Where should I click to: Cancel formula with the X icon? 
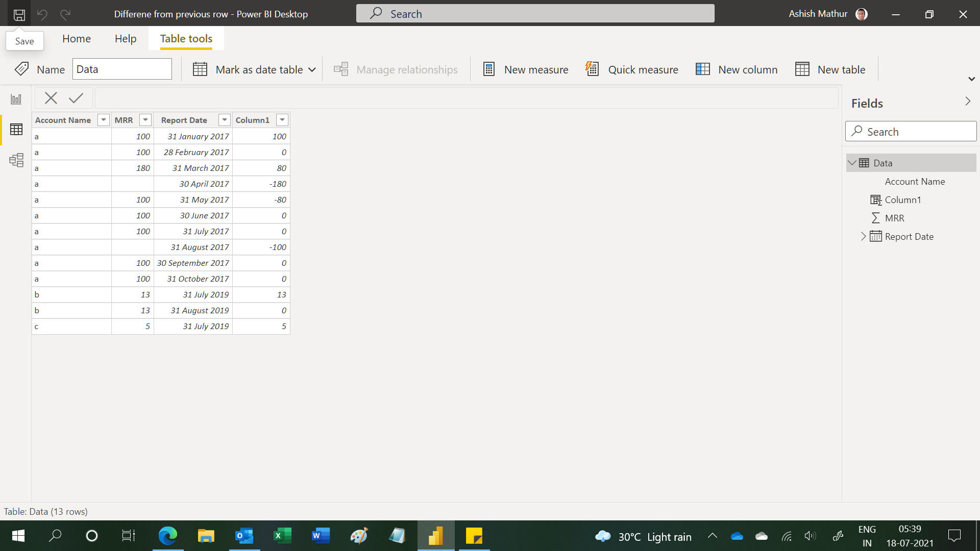[x=51, y=98]
